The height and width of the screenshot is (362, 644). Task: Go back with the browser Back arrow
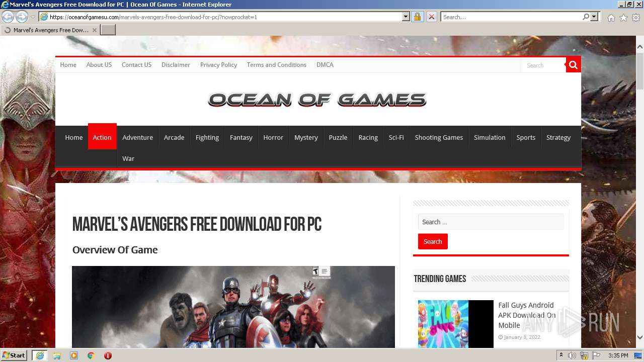[8, 17]
